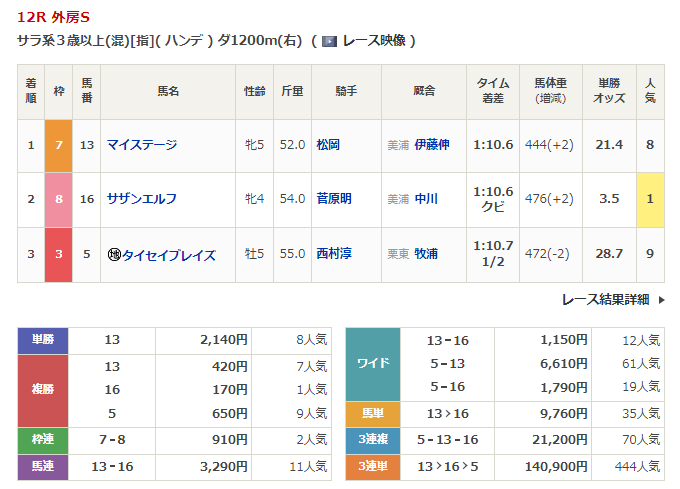View jockey 菅原明 profile
Viewport: 680px width, 489px height.
(x=334, y=199)
